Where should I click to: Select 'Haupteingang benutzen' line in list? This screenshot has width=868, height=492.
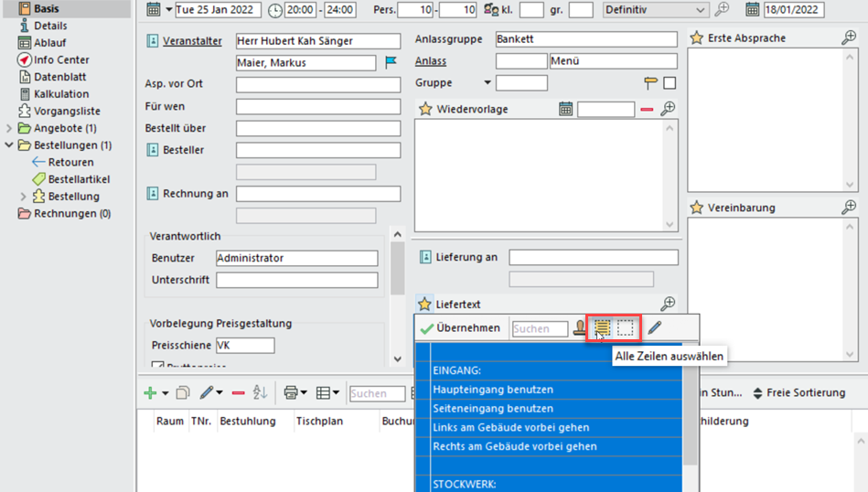(493, 390)
